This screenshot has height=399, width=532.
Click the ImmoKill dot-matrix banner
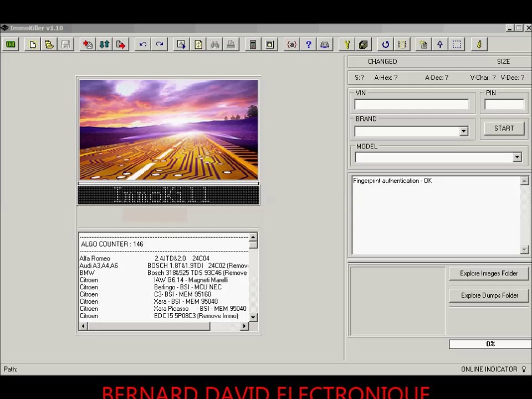point(168,196)
